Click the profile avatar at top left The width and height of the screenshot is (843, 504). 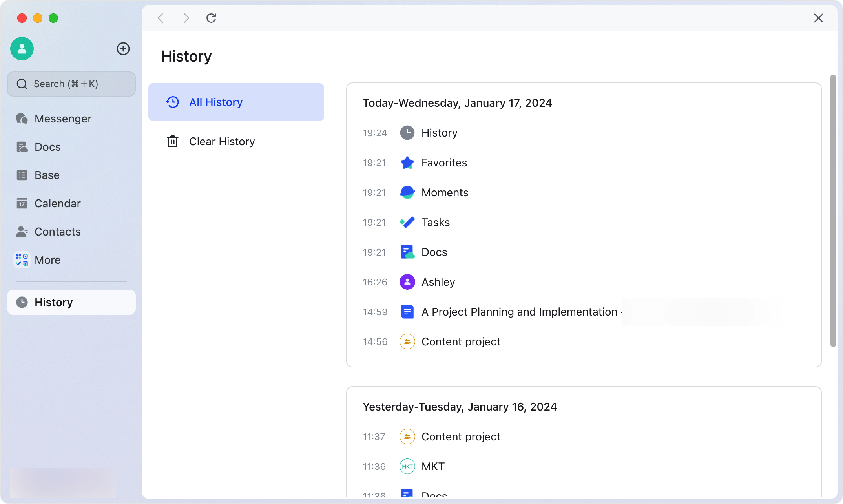pyautogui.click(x=22, y=49)
